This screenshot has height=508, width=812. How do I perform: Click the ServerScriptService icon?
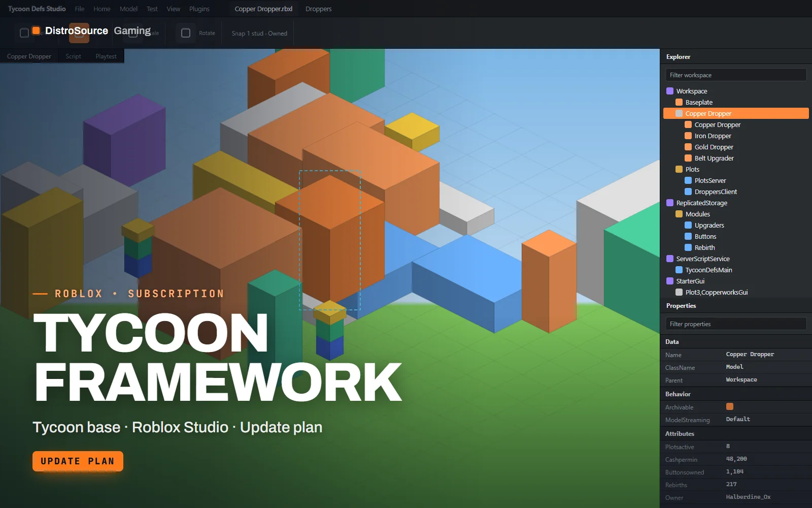coord(670,259)
